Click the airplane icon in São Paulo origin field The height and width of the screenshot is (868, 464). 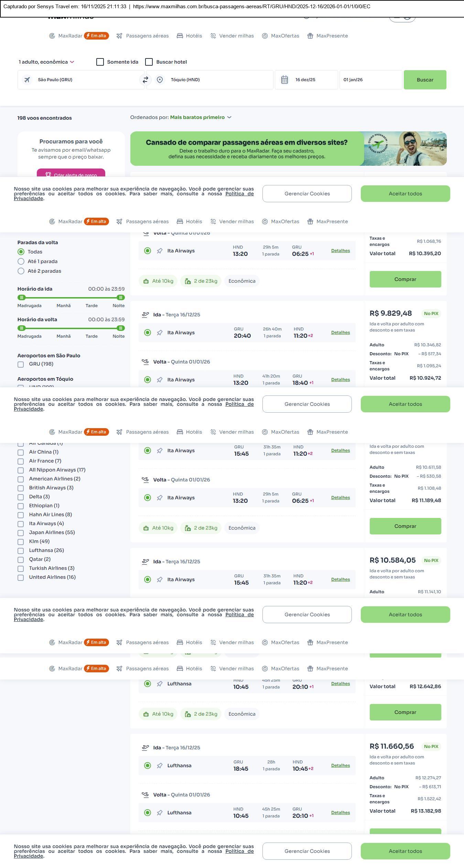pos(27,80)
